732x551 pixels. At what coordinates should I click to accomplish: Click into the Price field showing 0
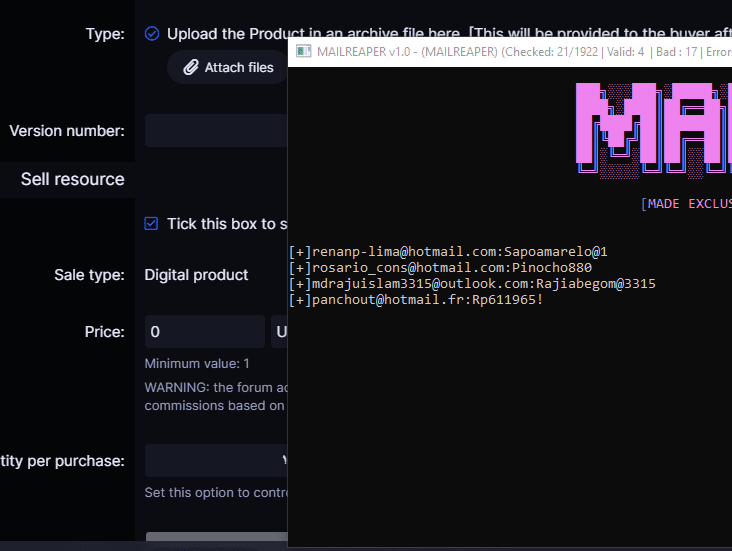pos(204,332)
